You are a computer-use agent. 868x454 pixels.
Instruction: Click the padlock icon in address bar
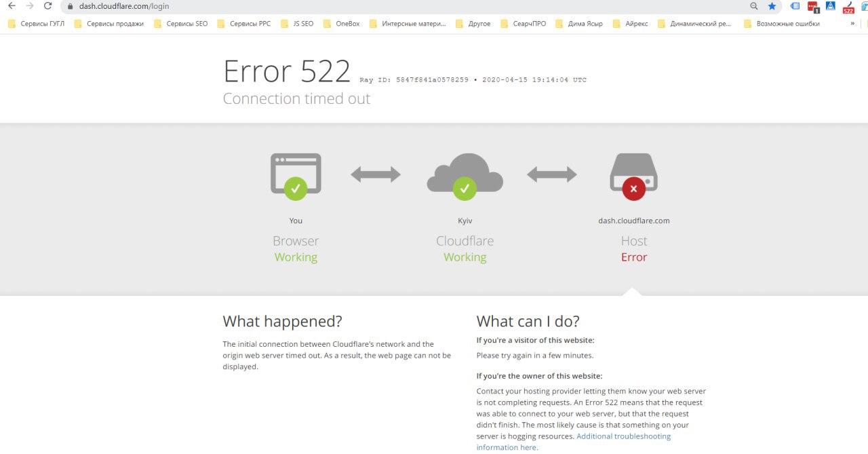(x=69, y=6)
